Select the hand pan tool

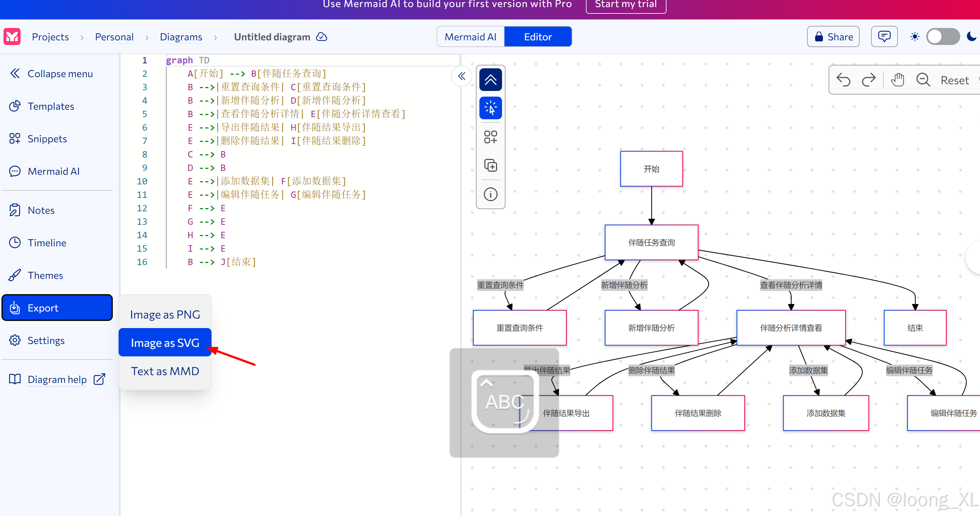click(x=898, y=80)
